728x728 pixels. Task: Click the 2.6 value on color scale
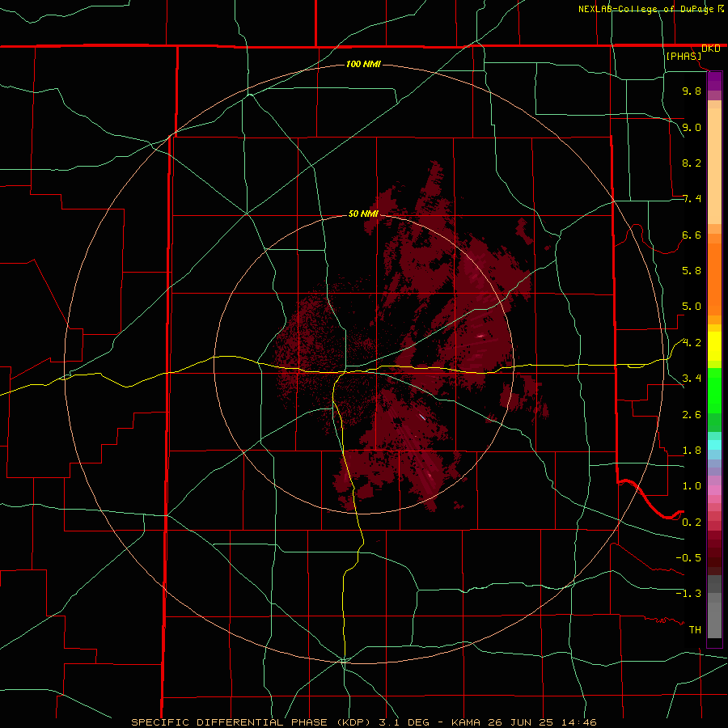tap(692, 415)
